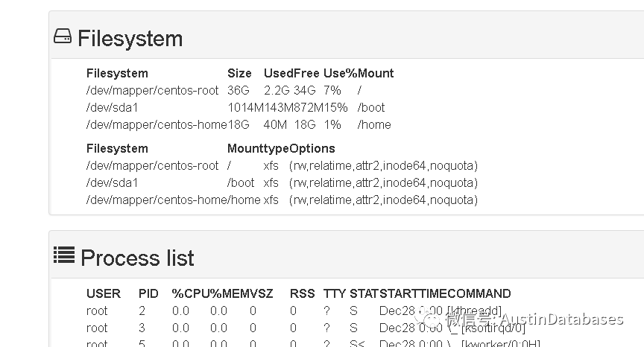This screenshot has width=644, height=347.
Task: Click the 1014M size value for sda1
Action: coord(243,107)
